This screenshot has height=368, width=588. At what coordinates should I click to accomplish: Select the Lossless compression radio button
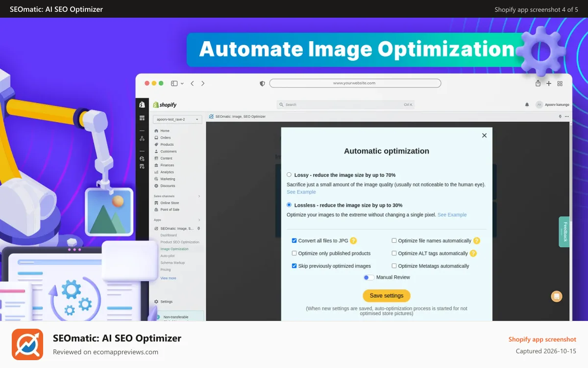coord(289,205)
